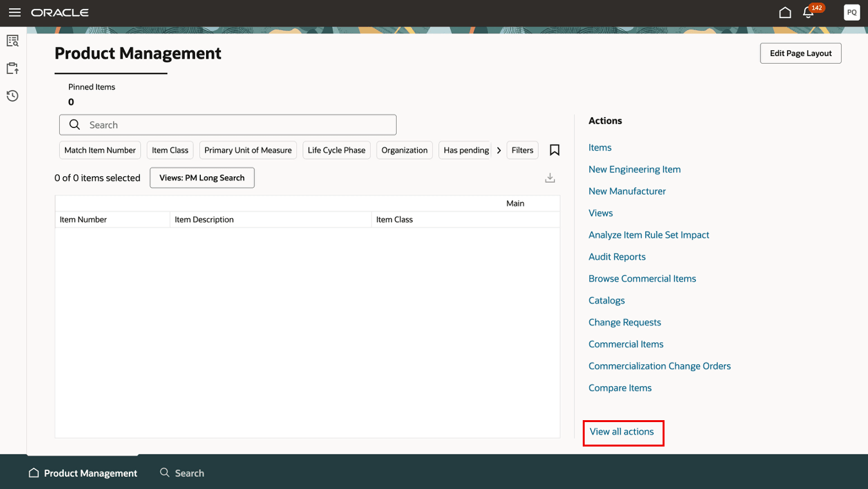Go to the home page icon
The width and height of the screenshot is (868, 489).
click(785, 12)
